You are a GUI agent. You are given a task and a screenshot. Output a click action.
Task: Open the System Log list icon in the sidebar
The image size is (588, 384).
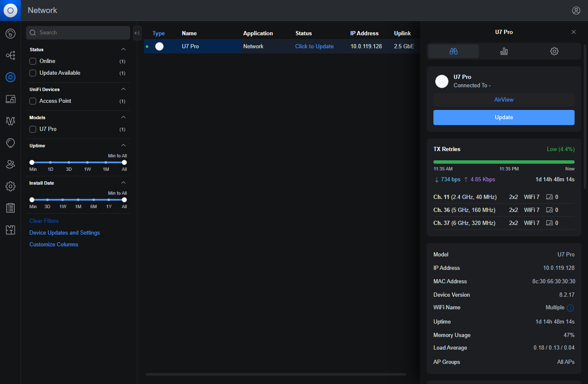pyautogui.click(x=10, y=208)
